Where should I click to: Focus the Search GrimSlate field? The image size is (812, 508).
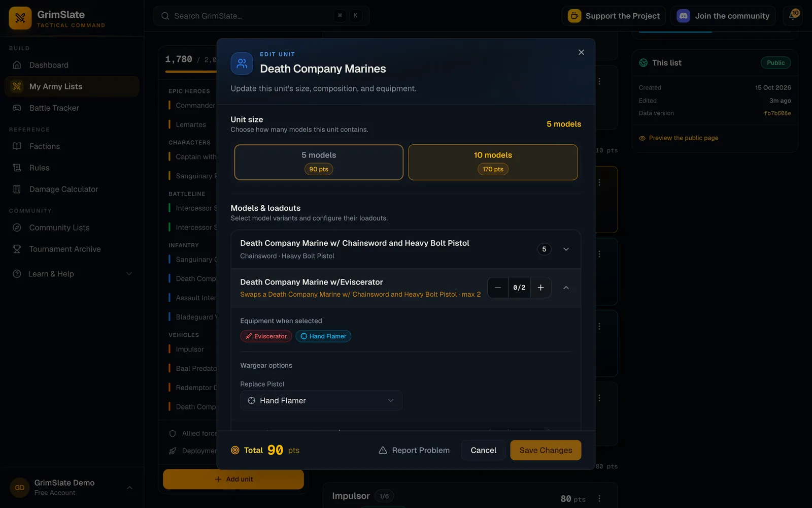click(261, 16)
